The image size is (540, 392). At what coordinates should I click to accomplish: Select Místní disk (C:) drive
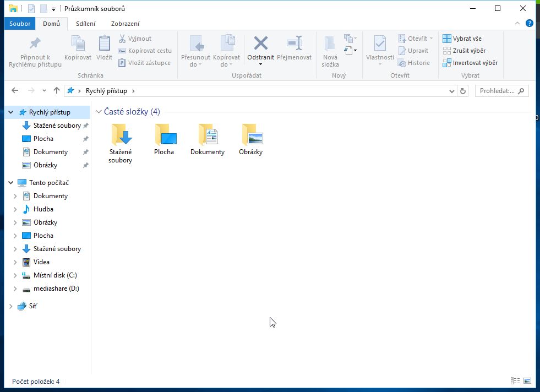55,275
